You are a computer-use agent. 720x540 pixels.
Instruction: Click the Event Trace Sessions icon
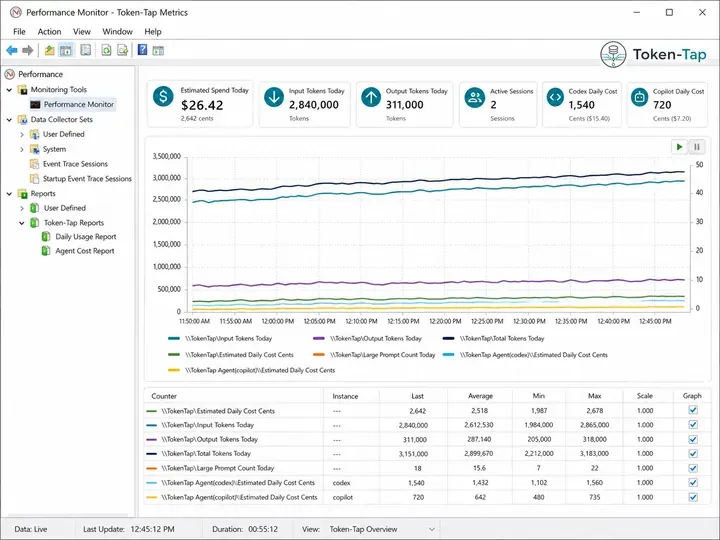(34, 164)
